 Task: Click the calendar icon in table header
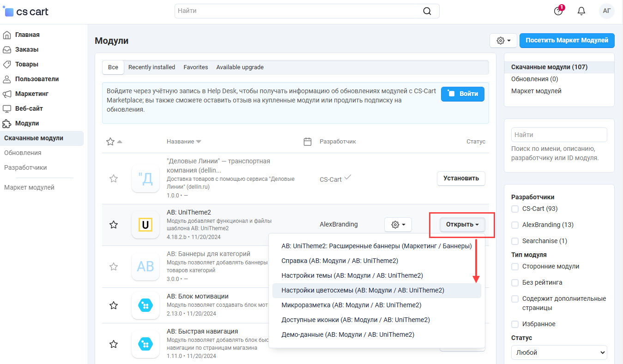click(308, 142)
